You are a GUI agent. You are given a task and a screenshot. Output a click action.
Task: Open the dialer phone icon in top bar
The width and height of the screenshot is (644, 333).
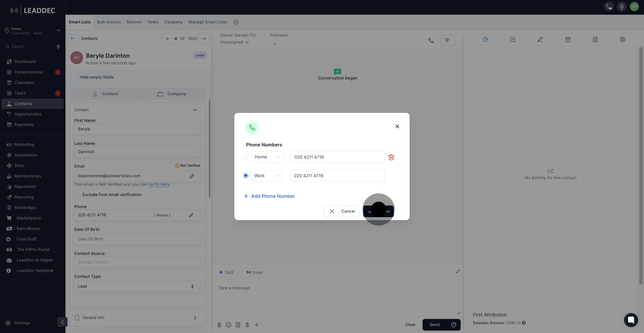click(609, 7)
